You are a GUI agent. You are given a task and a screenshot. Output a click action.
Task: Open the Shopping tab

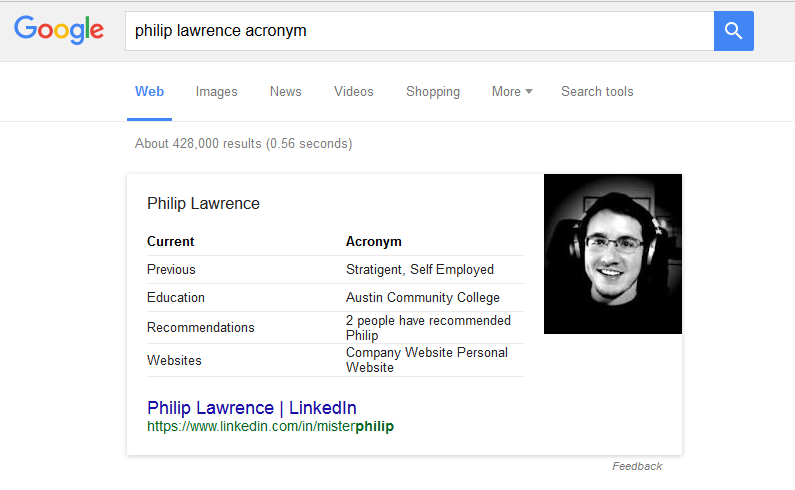[433, 92]
